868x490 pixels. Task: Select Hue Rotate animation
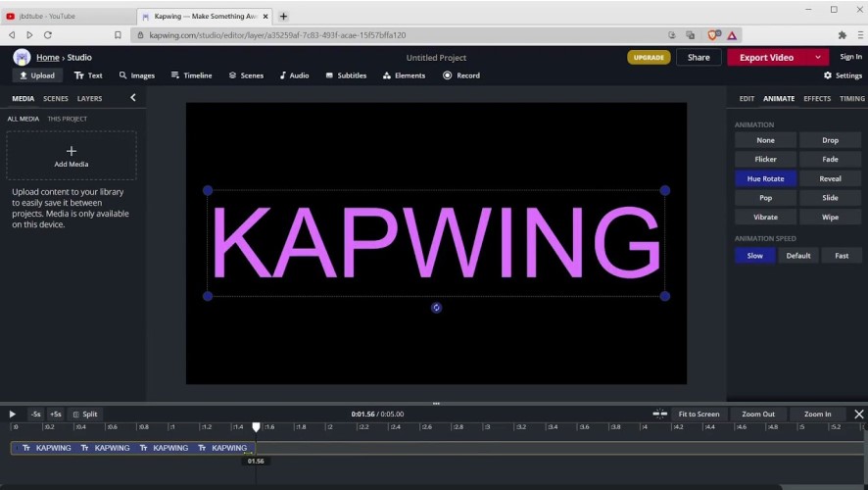765,178
